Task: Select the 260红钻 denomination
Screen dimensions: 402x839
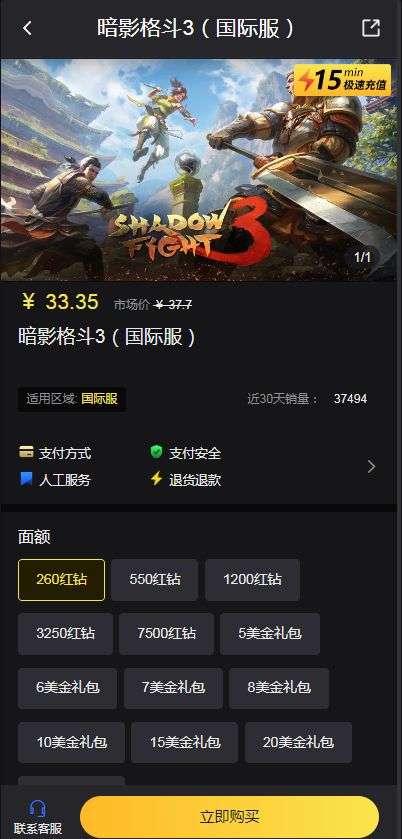Action: point(62,579)
